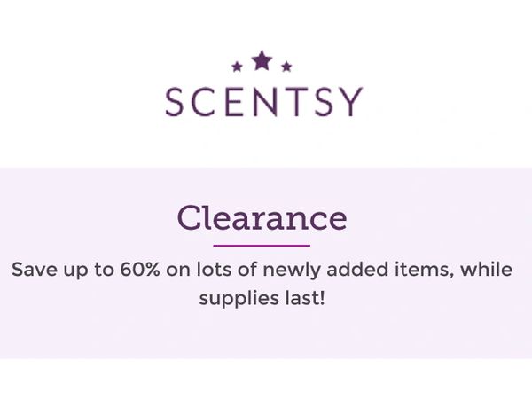Click the letter E in the SCENTSY logo
532x400 pixels.
[x=234, y=102]
